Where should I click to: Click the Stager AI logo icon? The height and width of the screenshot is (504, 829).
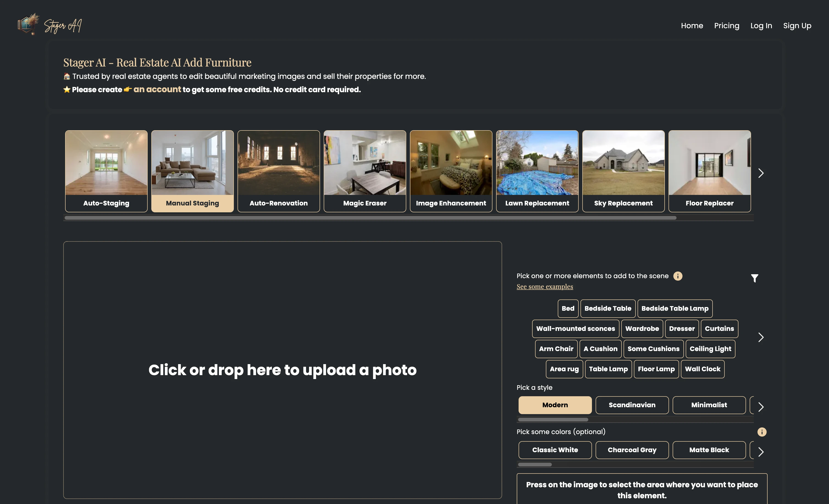(28, 24)
